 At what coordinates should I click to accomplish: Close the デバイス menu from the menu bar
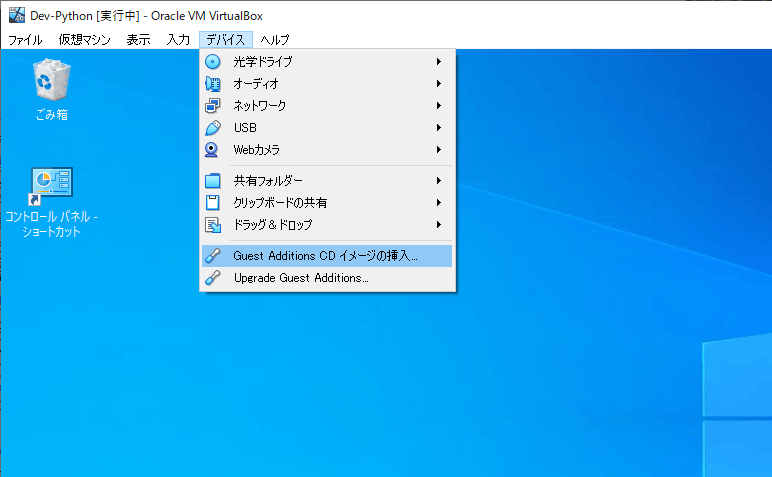pyautogui.click(x=225, y=39)
